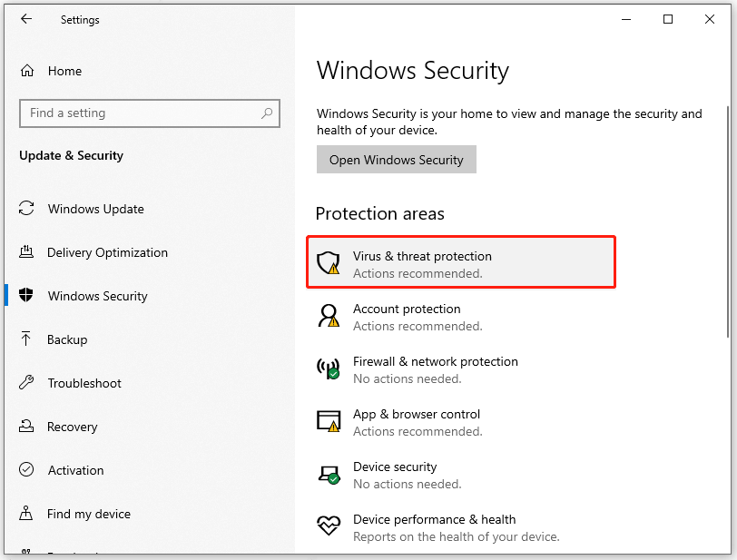Click the Windows Update sync icon
Viewport: 737px width, 560px height.
coord(27,209)
